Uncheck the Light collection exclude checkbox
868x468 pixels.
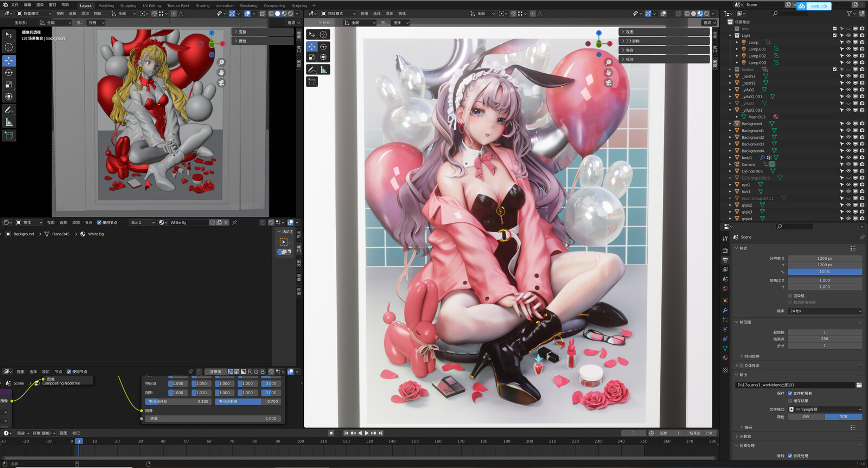tap(834, 35)
